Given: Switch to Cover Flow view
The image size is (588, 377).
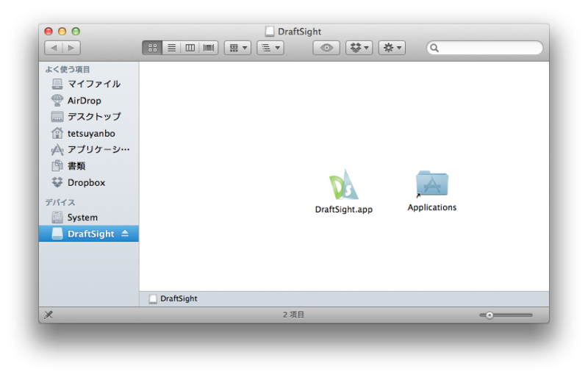Looking at the screenshot, I should point(209,48).
